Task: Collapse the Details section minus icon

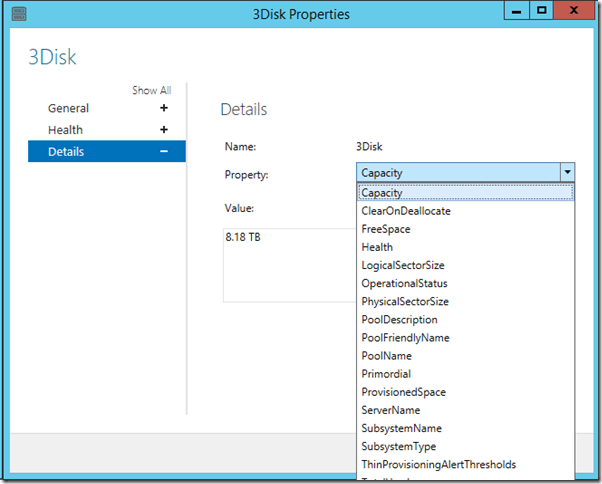Action: pos(164,152)
